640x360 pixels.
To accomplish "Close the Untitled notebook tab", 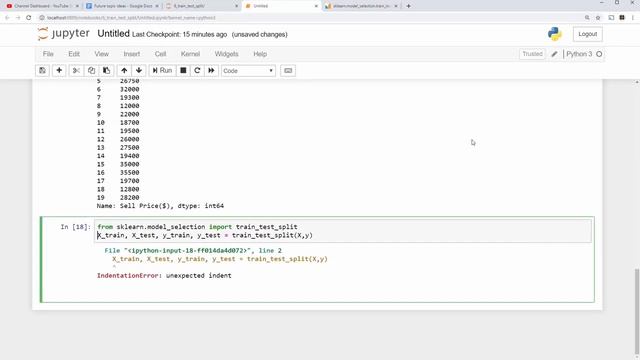I will pyautogui.click(x=316, y=6).
